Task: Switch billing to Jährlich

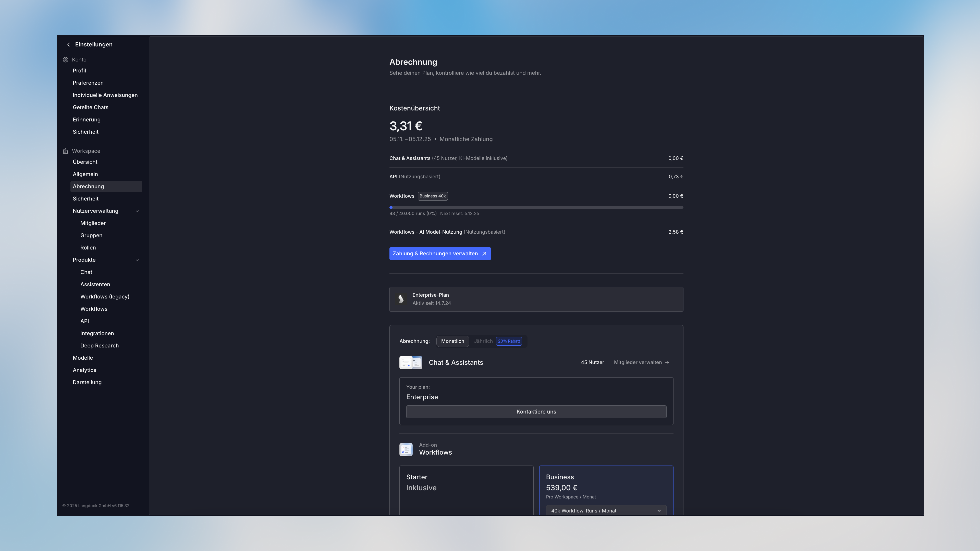Action: [x=483, y=341]
